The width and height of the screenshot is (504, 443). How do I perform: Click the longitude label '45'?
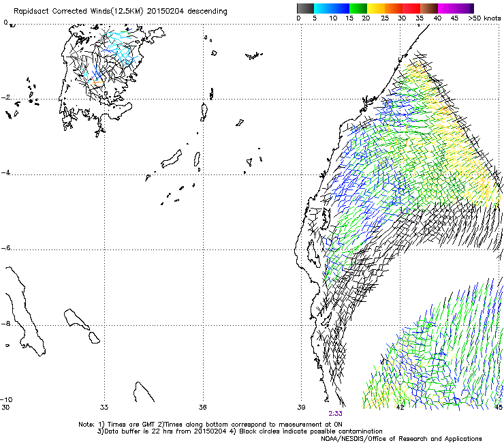tap(499, 408)
